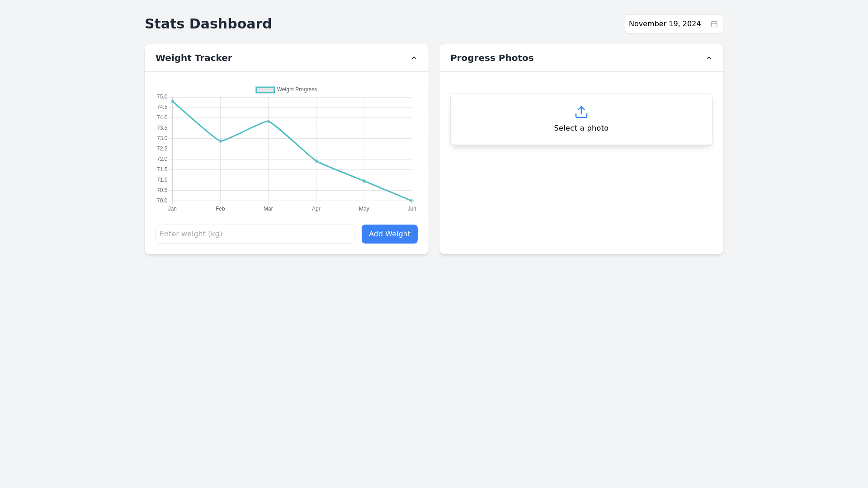Click the Progress Photos panel title
The image size is (868, 488).
coord(491,58)
